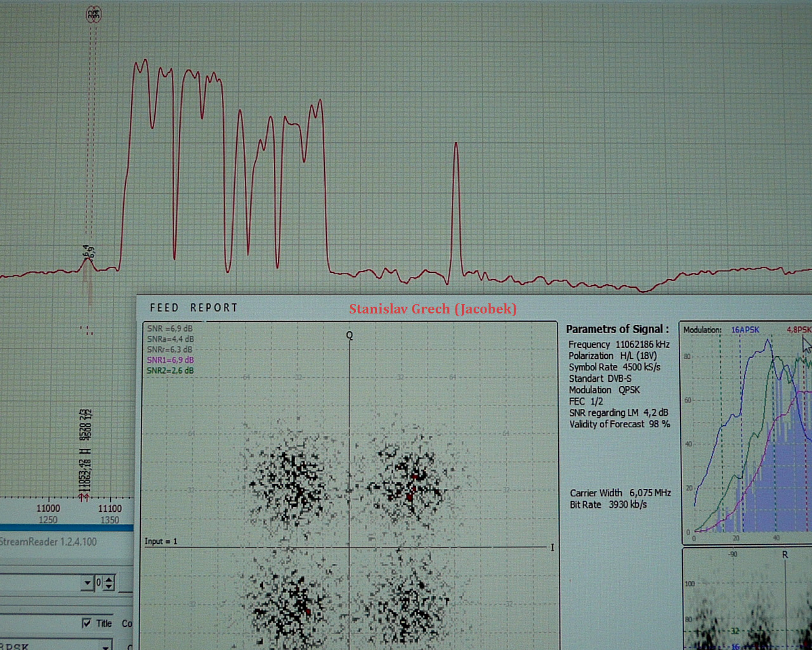
Task: Click the I axis label on the constellation
Action: click(x=552, y=547)
